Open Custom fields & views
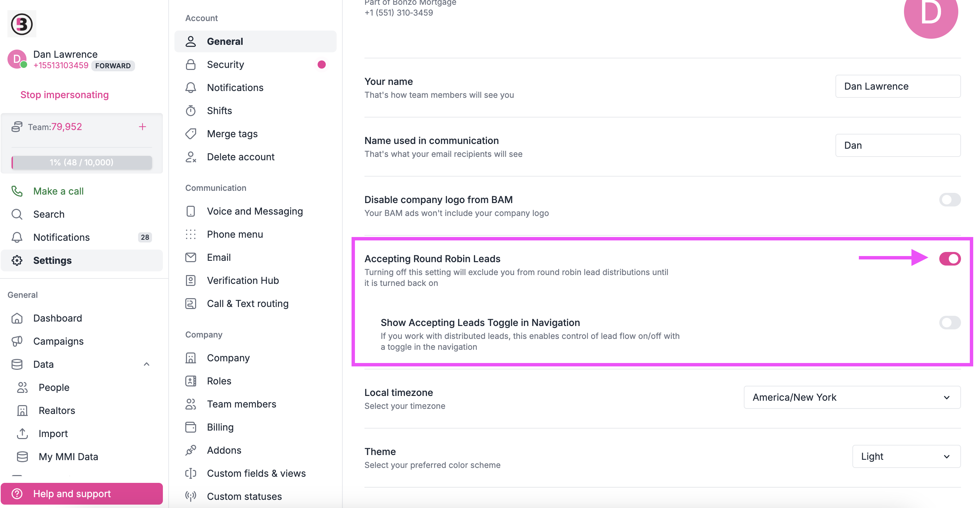Screen dimensions: 980x508 [x=255, y=473]
